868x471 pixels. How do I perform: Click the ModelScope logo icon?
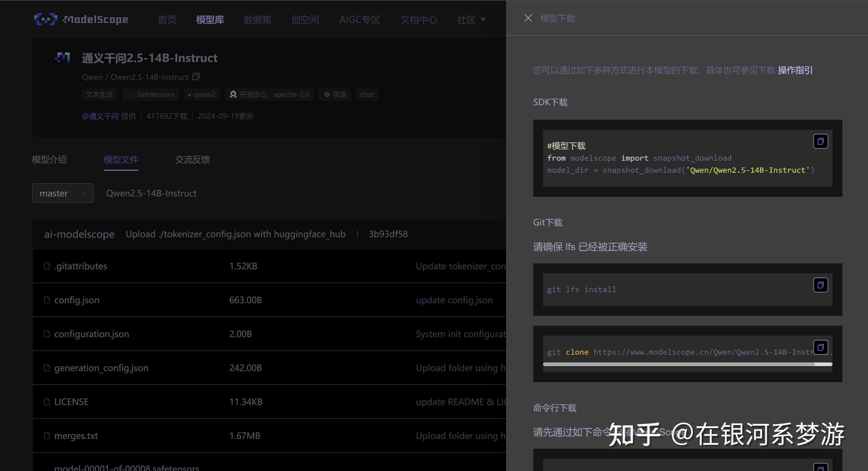pos(46,19)
